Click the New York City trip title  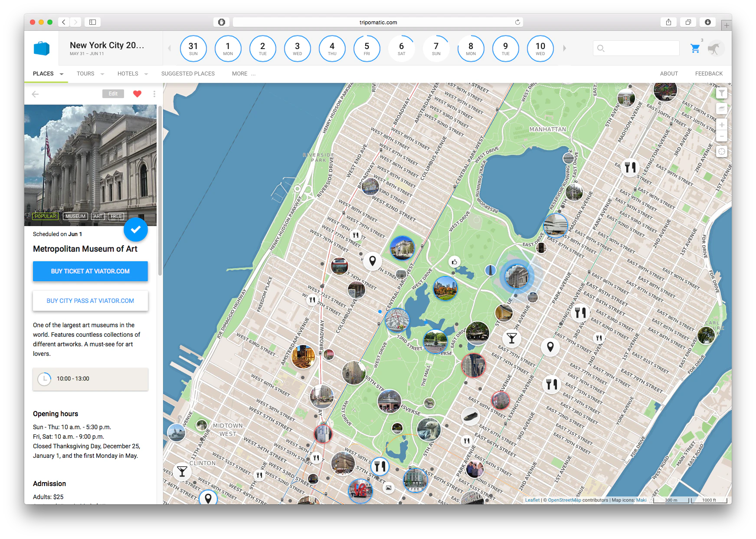[107, 45]
